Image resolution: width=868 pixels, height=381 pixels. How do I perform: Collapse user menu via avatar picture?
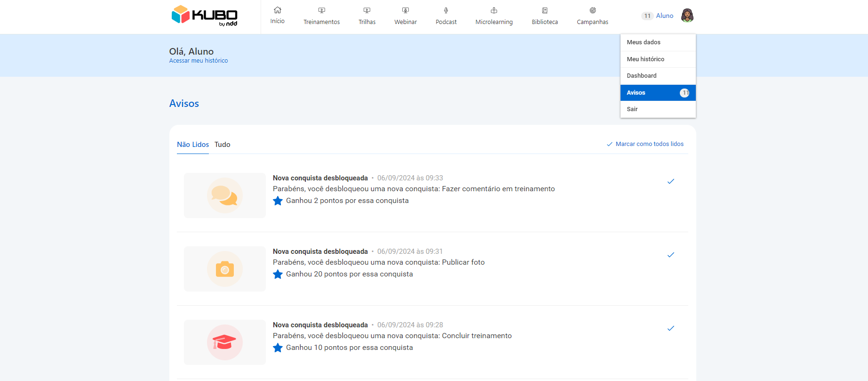(687, 16)
